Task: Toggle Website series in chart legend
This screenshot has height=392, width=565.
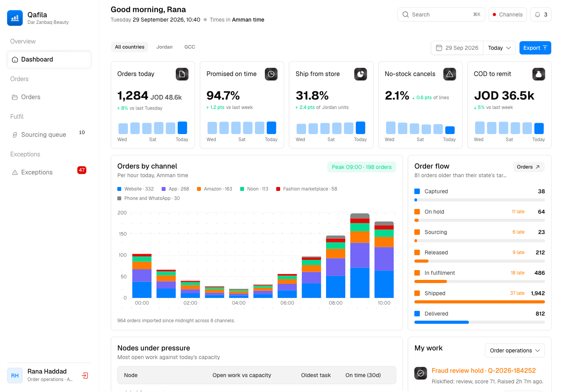Action: (x=135, y=189)
